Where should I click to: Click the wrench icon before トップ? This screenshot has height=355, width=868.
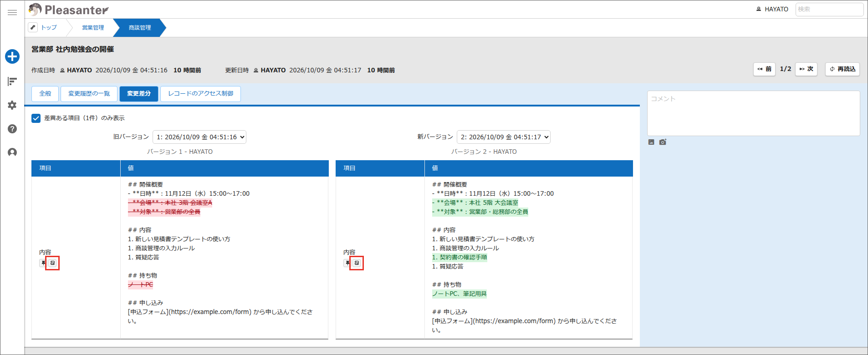click(33, 27)
